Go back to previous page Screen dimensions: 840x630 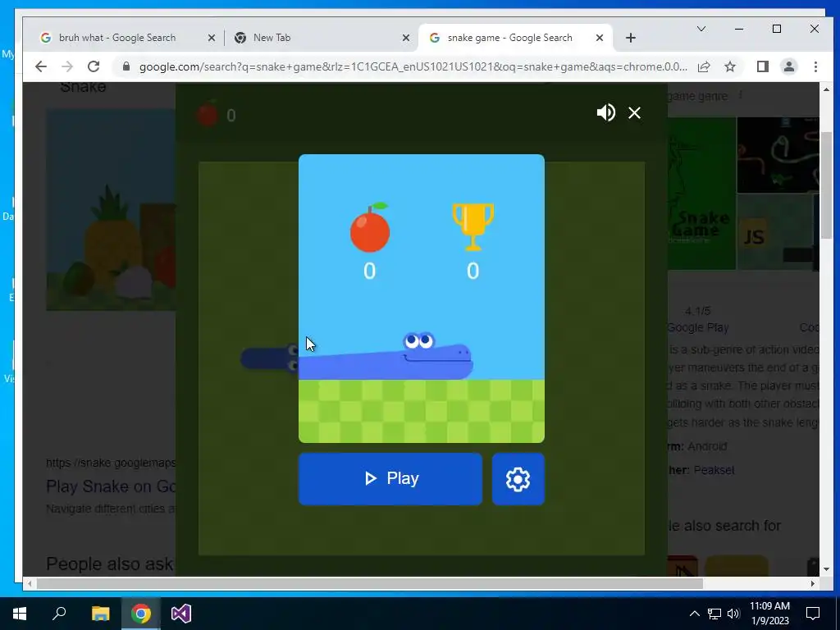click(41, 66)
